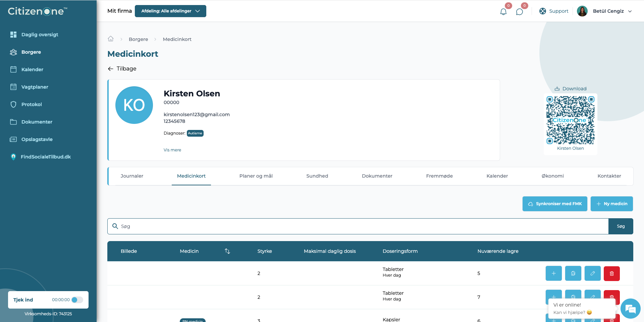Click the Kirsten Olsen QR code image
644x322 pixels.
[571, 120]
